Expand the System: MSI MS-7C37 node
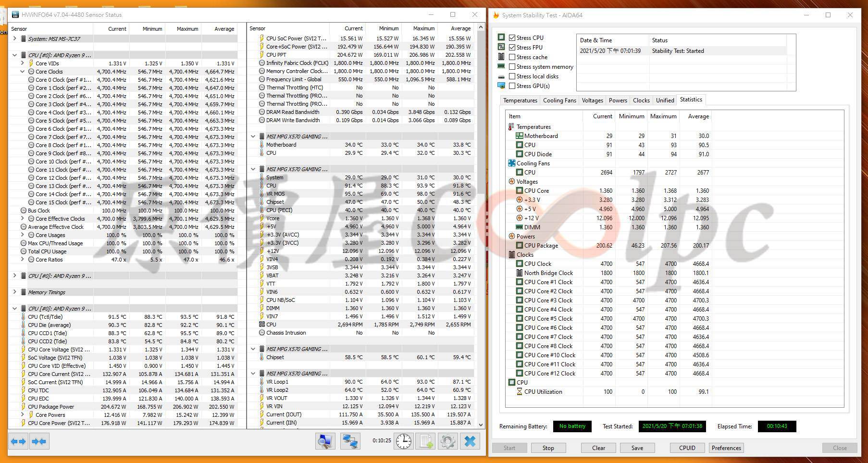868x463 pixels. coord(14,38)
